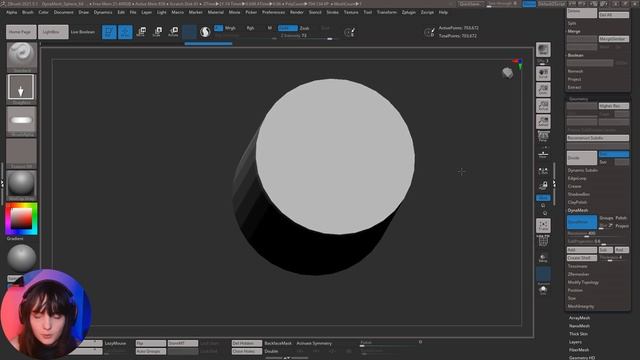Click the Gradient label under color picker
The height and width of the screenshot is (360, 640).
[x=15, y=238]
